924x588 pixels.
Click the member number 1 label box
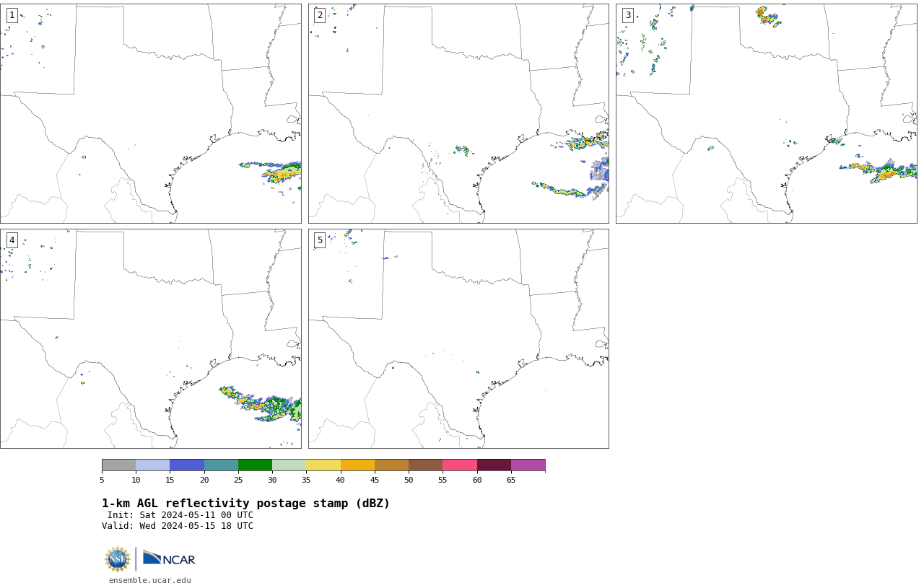(x=12, y=15)
